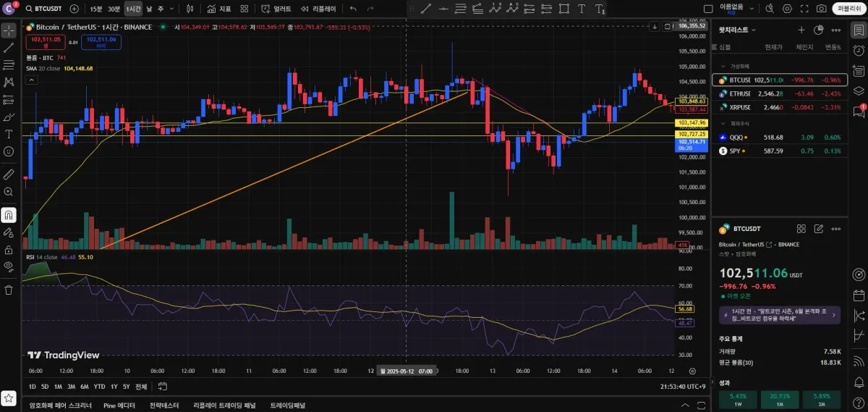Open the brush tool in left sidebar
This screenshot has width=868, height=412.
point(9,117)
